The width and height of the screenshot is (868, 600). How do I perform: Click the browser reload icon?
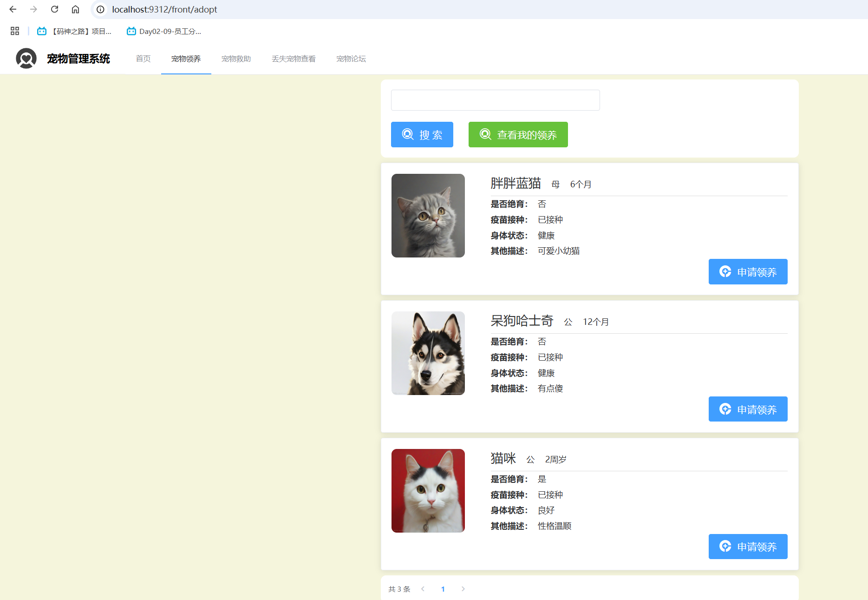(54, 9)
